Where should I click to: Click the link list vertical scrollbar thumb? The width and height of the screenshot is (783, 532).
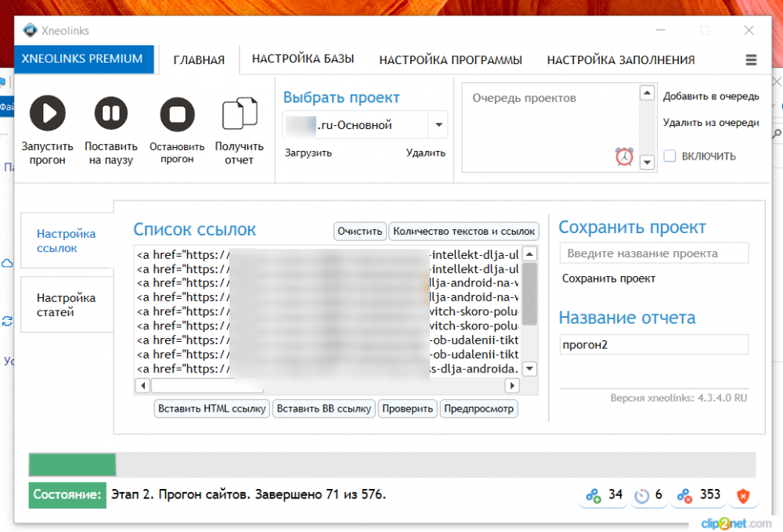tap(530, 294)
